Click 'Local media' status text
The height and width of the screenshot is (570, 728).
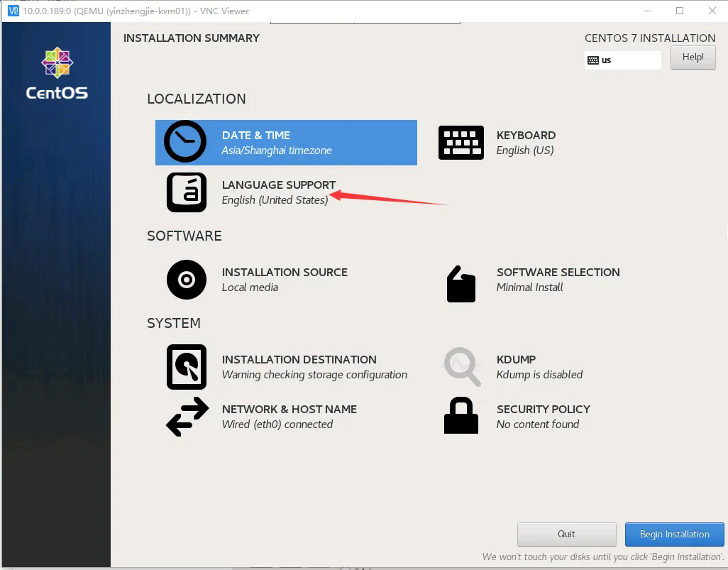[x=250, y=287]
